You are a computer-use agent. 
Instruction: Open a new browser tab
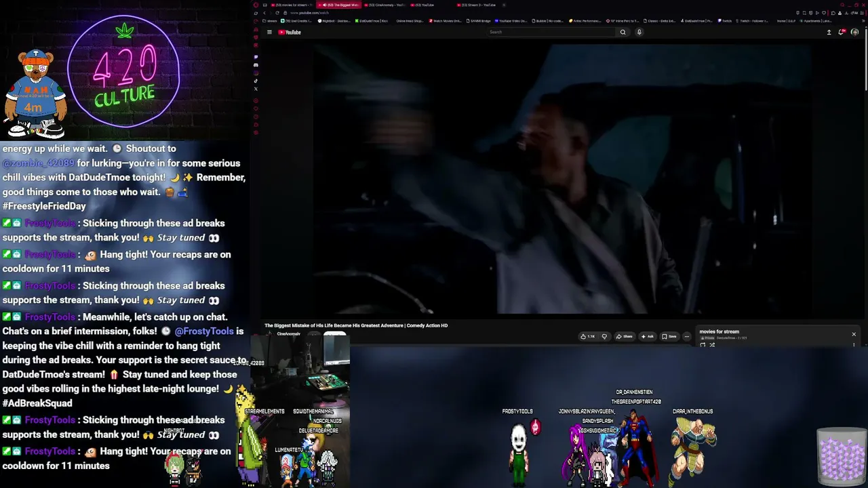[x=504, y=5]
